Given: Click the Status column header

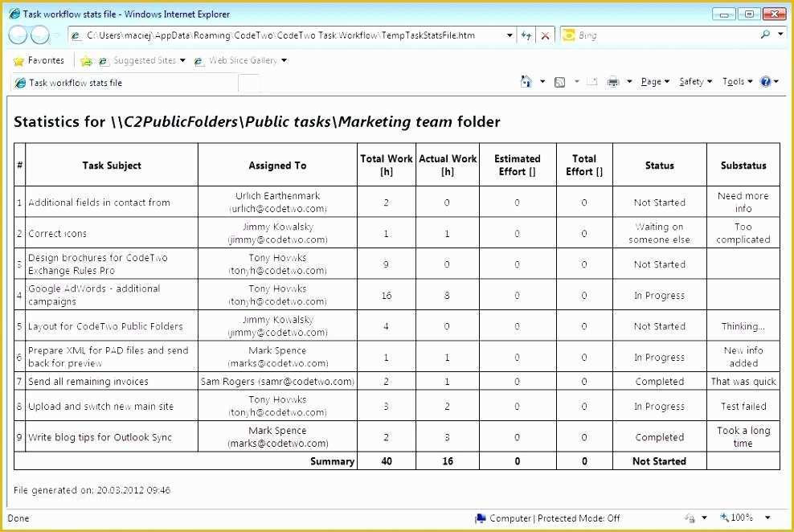Looking at the screenshot, I should pos(659,166).
